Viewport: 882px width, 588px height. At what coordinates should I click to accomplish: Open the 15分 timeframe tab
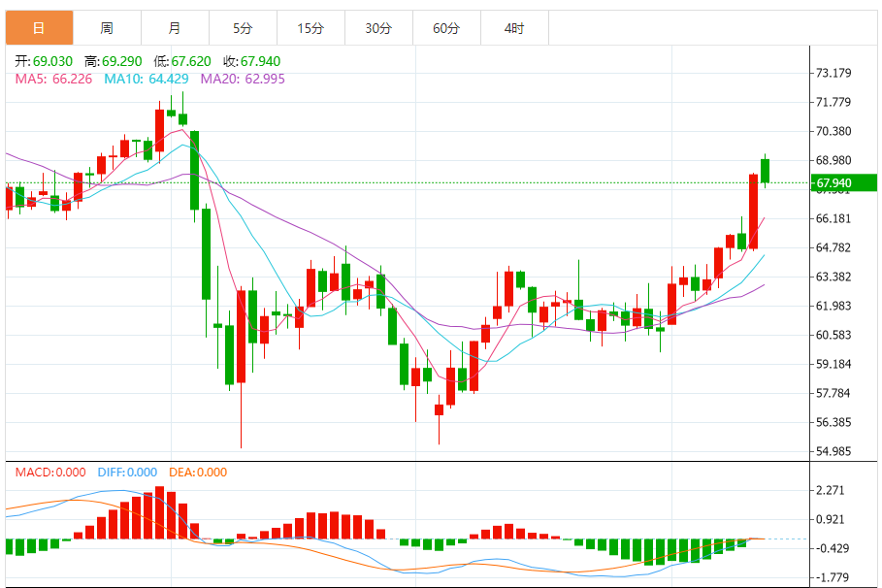[311, 28]
